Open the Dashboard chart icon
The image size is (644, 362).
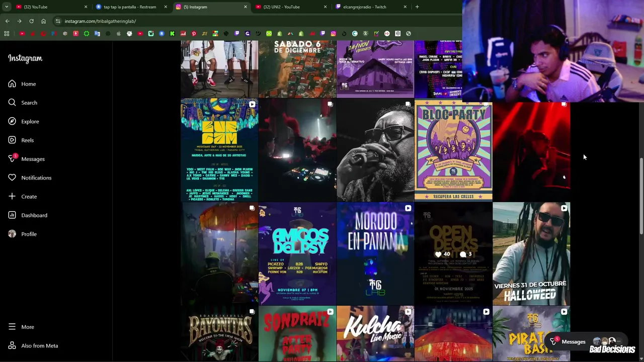pyautogui.click(x=12, y=215)
